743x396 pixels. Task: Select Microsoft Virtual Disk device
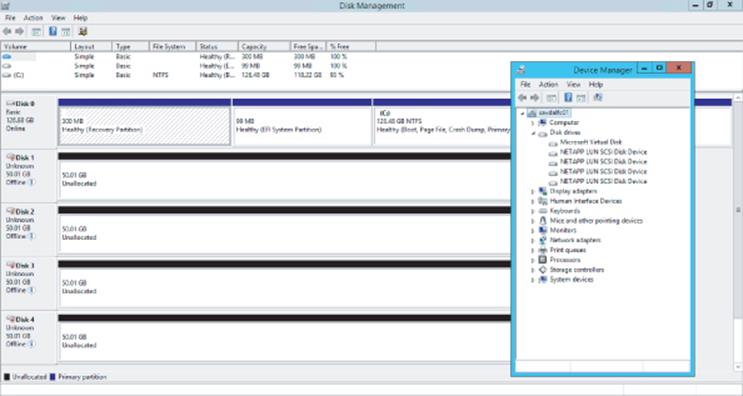590,142
